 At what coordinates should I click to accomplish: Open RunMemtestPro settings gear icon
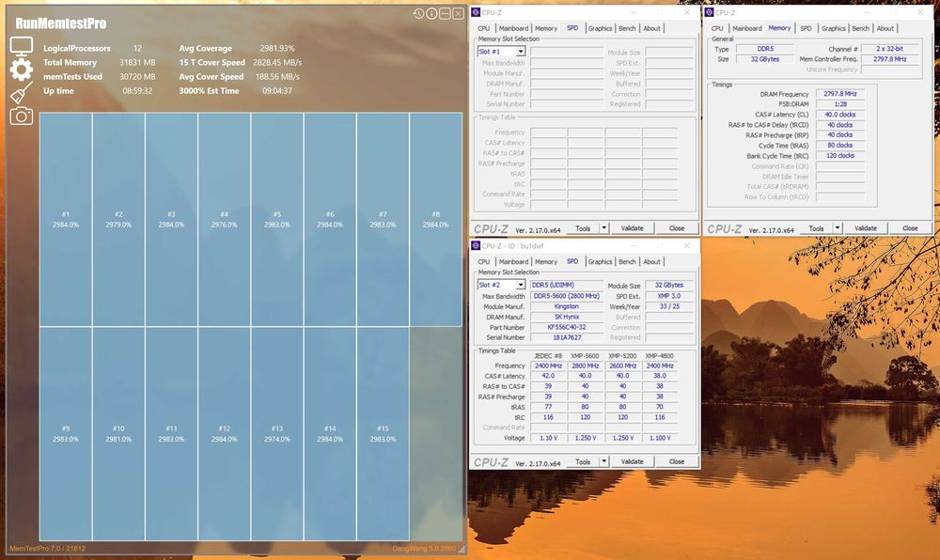click(21, 70)
